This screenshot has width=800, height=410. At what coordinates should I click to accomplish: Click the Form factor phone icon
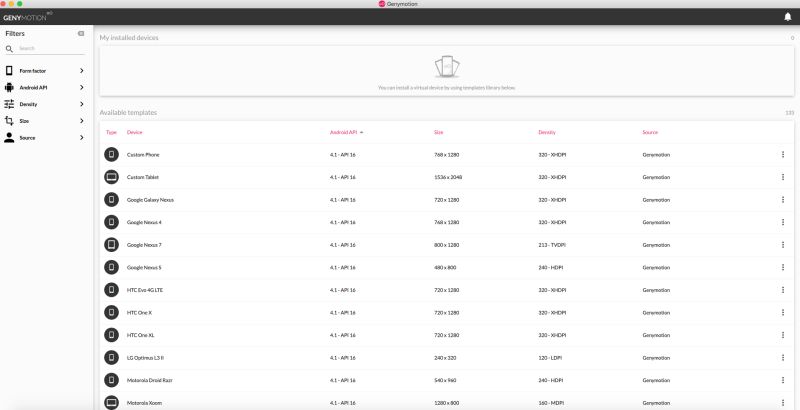click(x=9, y=71)
